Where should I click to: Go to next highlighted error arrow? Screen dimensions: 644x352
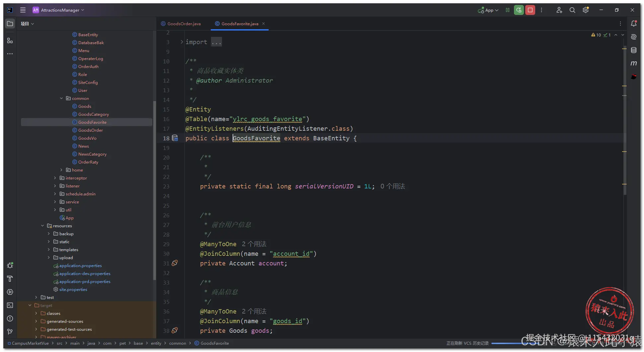coord(623,35)
